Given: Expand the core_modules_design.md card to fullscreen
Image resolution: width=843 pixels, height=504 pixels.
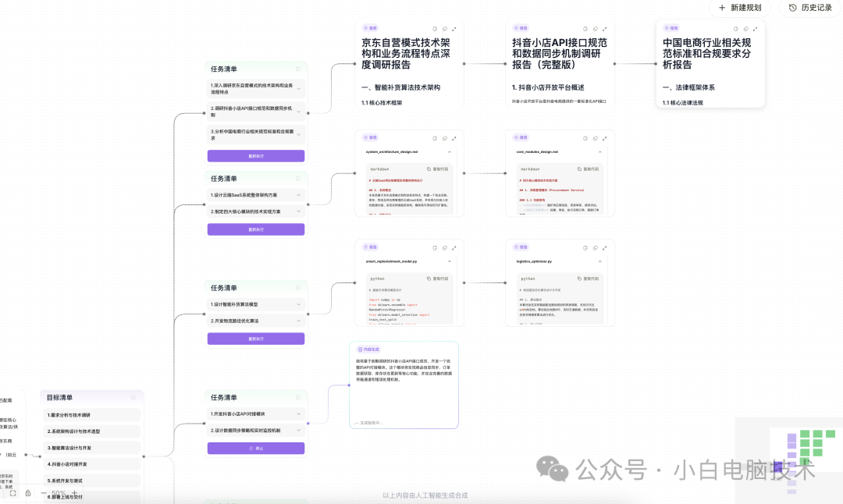Looking at the screenshot, I should [x=604, y=139].
